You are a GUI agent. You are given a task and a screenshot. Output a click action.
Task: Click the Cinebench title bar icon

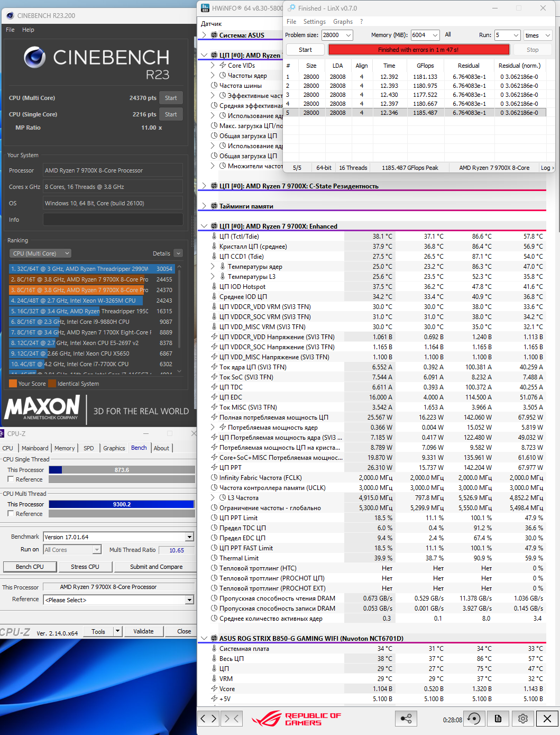[10, 15]
